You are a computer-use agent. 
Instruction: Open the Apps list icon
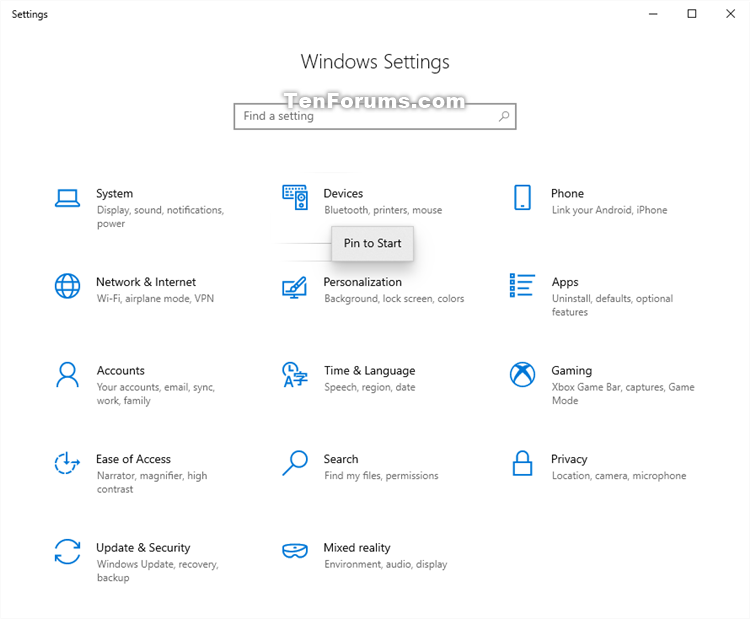coord(522,285)
